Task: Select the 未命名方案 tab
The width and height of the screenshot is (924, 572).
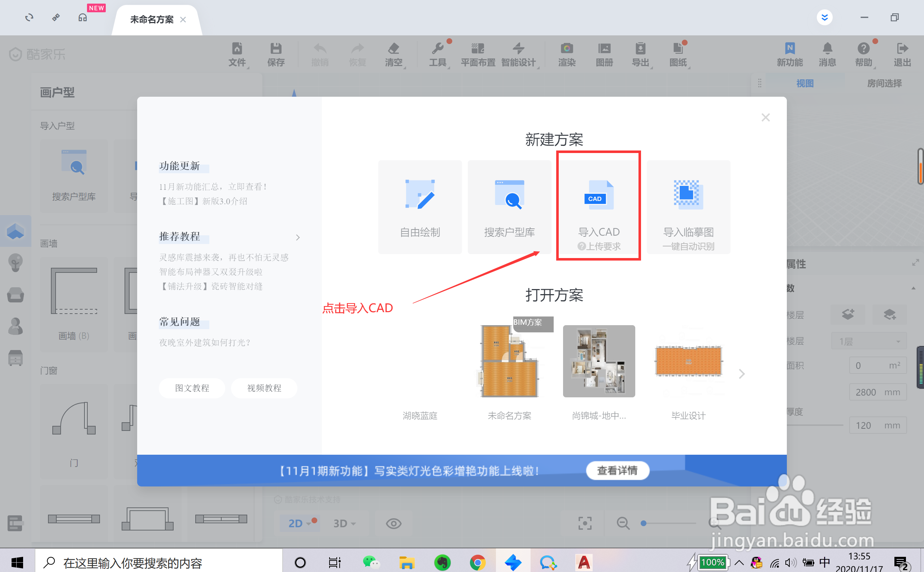Action: [x=152, y=20]
